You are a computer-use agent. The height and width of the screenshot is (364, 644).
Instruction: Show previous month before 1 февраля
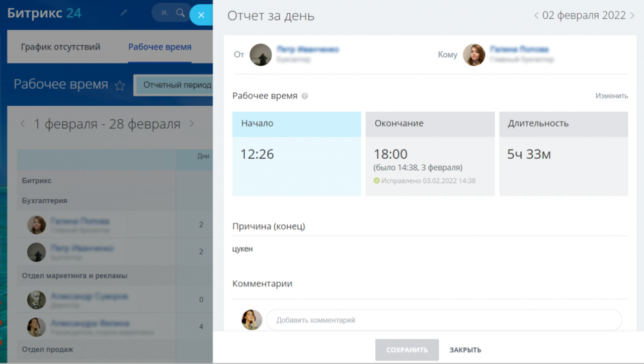(x=23, y=124)
